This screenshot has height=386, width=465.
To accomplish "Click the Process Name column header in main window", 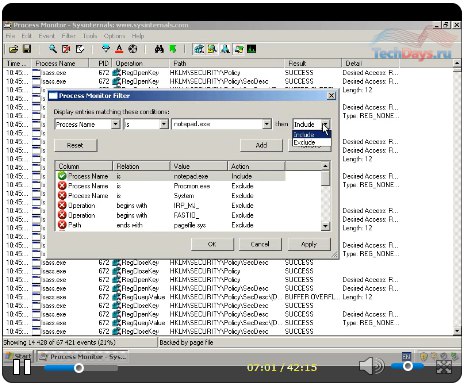I will coord(60,63).
